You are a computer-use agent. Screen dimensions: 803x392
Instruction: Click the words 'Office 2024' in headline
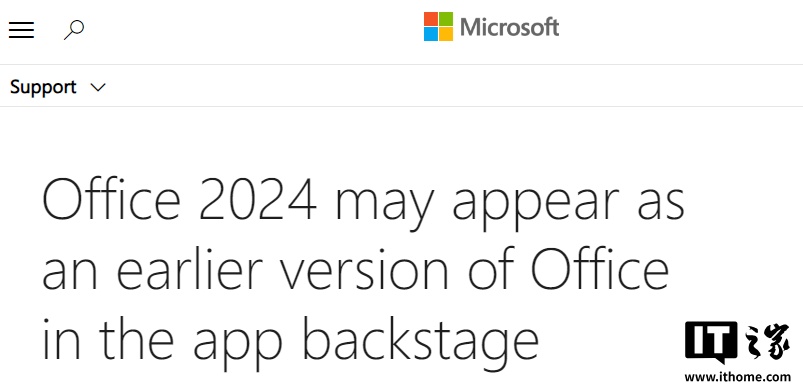(179, 198)
